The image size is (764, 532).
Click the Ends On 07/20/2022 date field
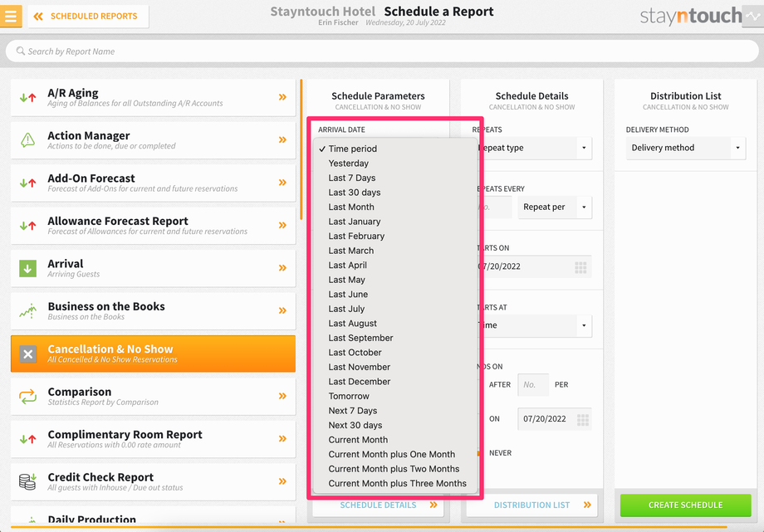click(x=555, y=419)
